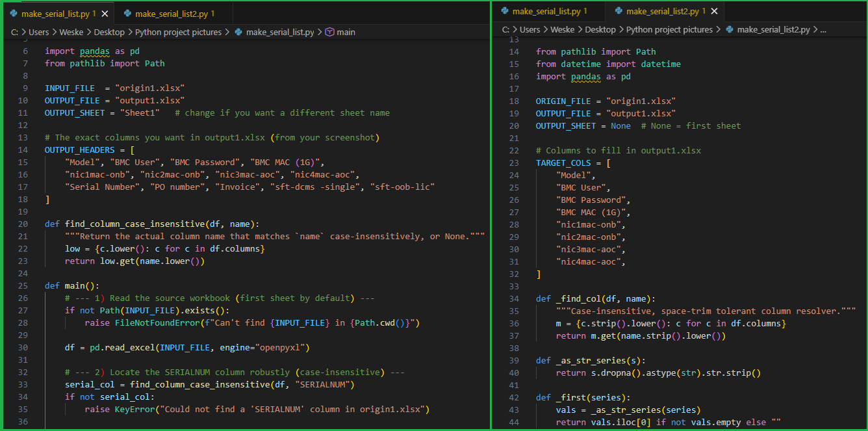Click Python file icon in right breadcrumb

(729, 29)
